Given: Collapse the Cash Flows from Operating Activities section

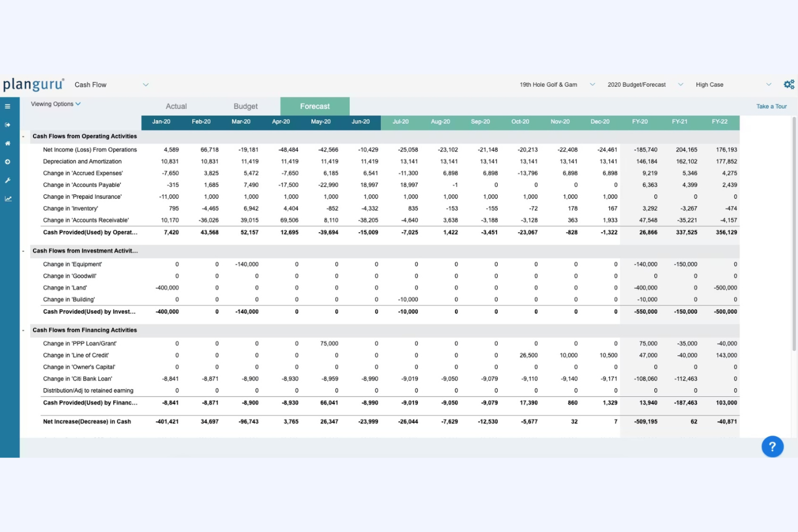Looking at the screenshot, I should tap(23, 136).
